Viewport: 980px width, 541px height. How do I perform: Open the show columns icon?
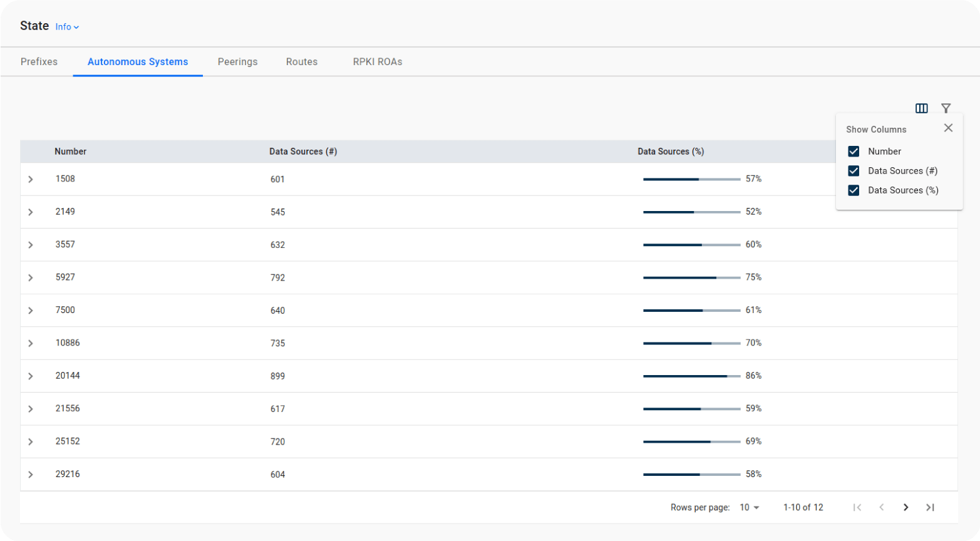921,108
